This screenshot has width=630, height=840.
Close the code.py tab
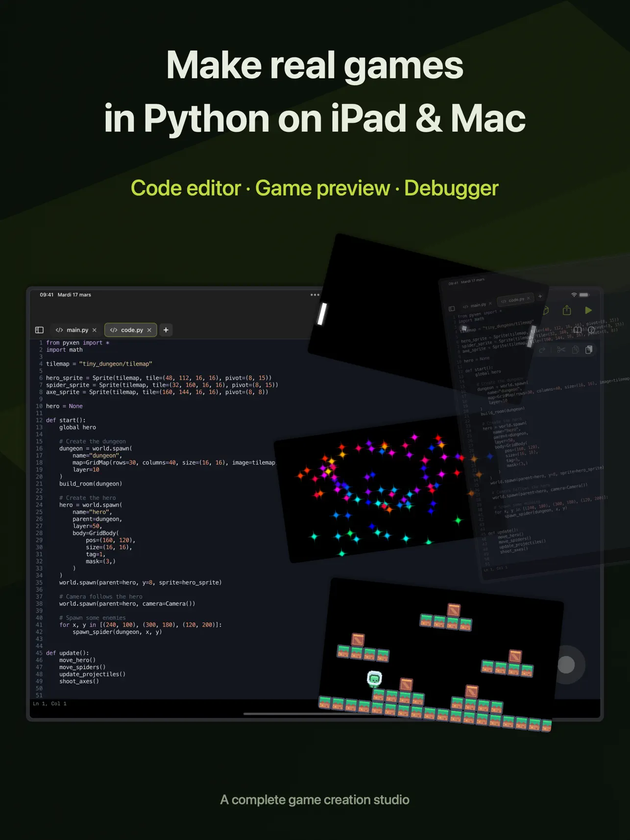(x=149, y=330)
